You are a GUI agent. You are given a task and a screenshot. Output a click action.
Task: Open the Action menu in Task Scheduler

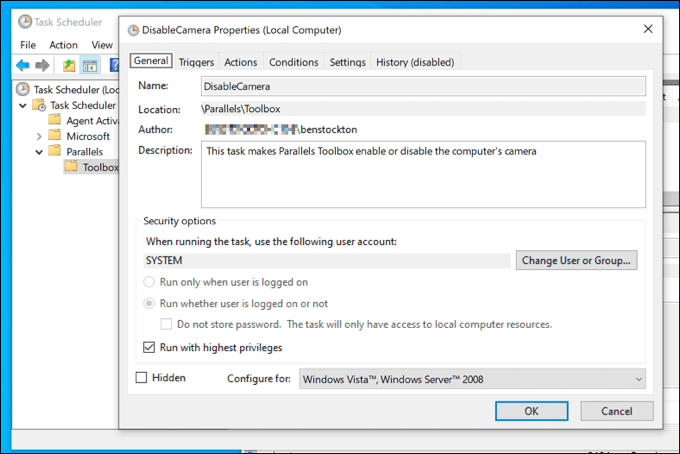coord(63,45)
